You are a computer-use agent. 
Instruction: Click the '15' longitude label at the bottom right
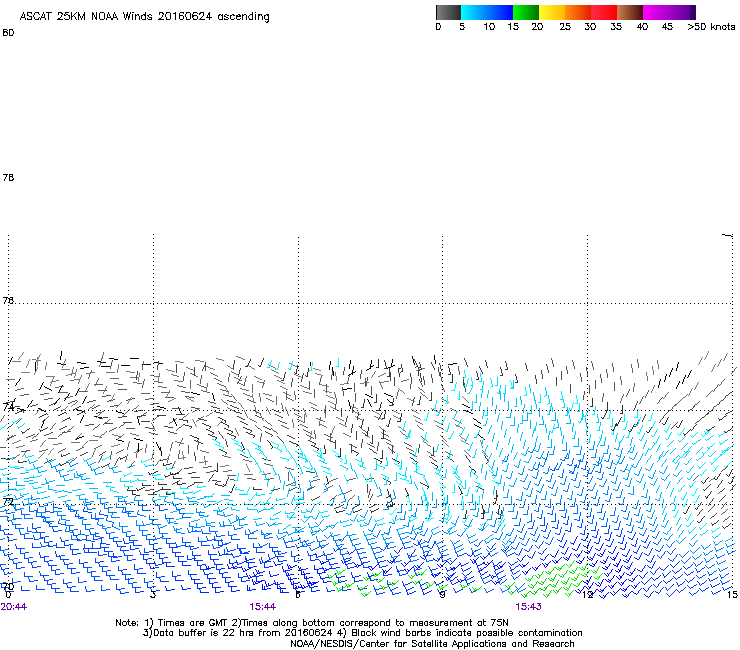coord(732,595)
